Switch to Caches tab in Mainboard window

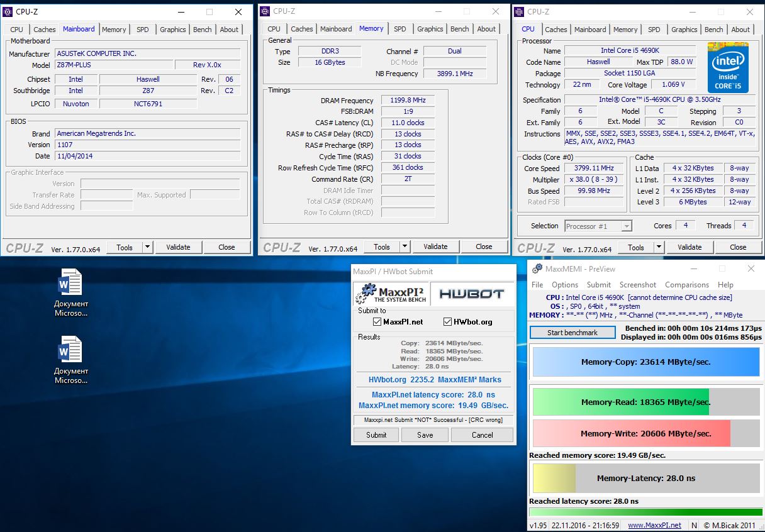coord(45,30)
